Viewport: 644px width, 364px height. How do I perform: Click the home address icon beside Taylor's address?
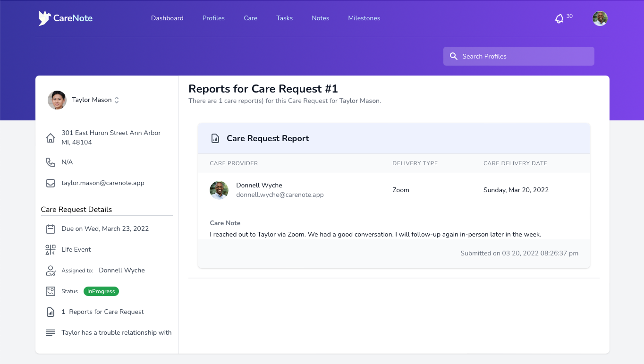click(x=50, y=137)
